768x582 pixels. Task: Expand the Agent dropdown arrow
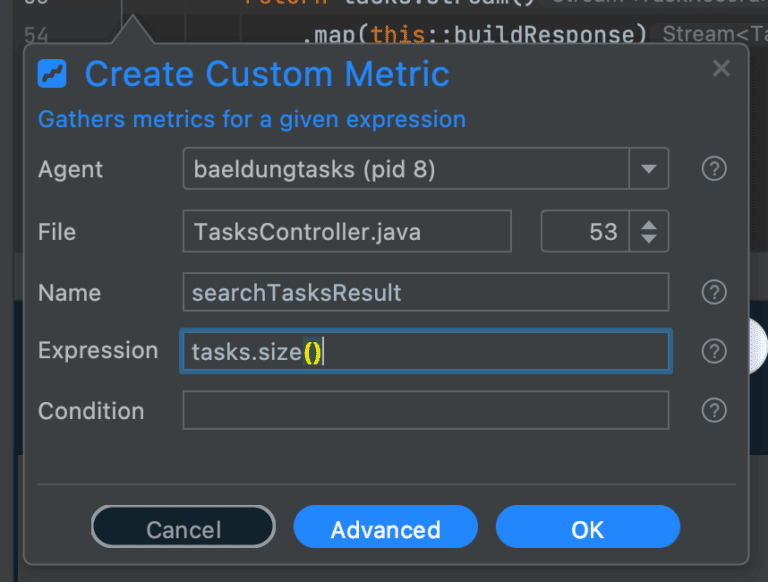[x=648, y=169]
